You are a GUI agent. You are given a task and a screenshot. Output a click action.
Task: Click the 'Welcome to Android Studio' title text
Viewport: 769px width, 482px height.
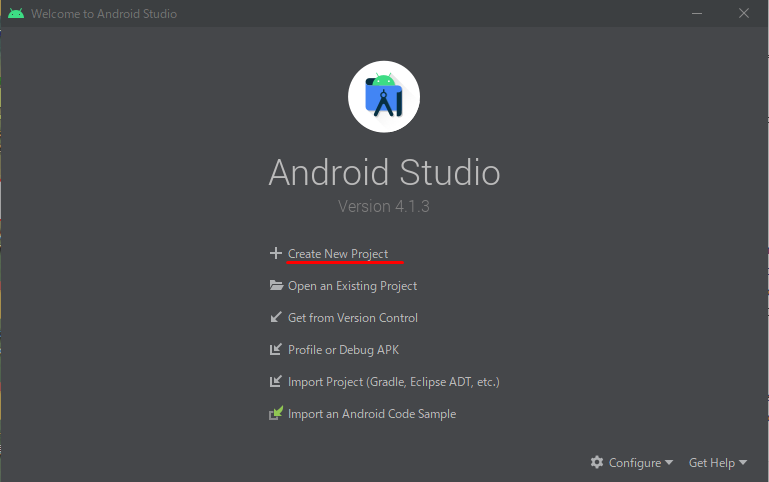coord(104,14)
